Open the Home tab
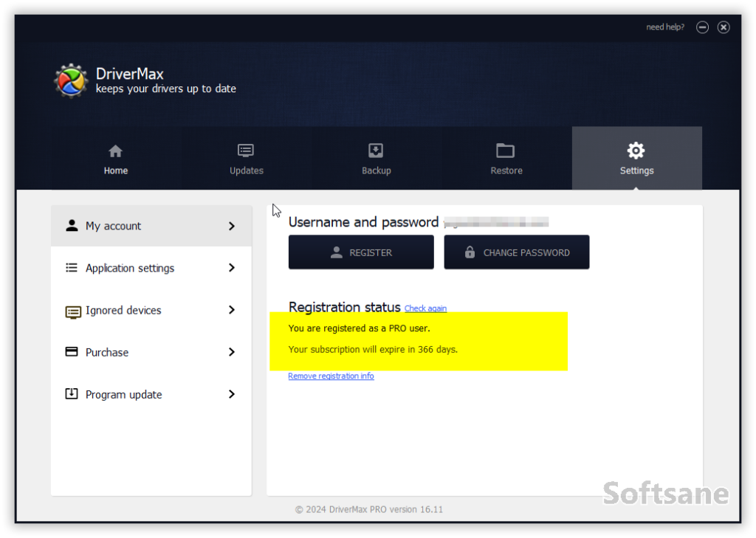The image size is (756, 538). click(116, 158)
